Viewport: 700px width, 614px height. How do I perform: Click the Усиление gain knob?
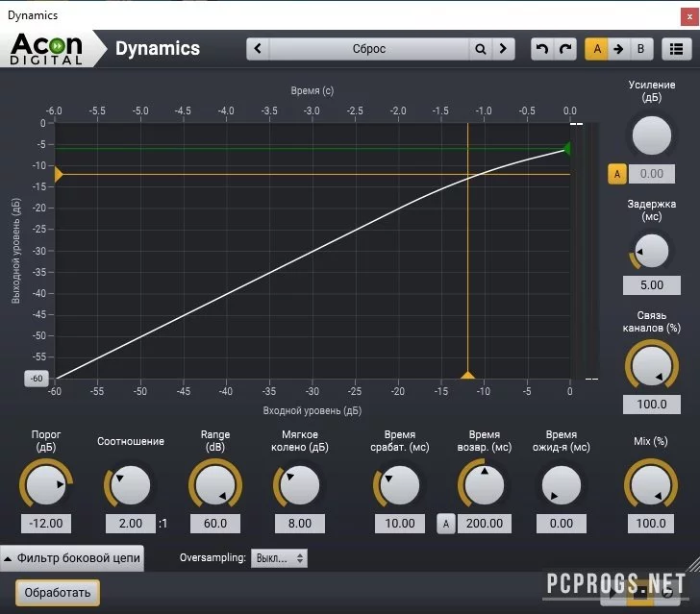pos(651,135)
